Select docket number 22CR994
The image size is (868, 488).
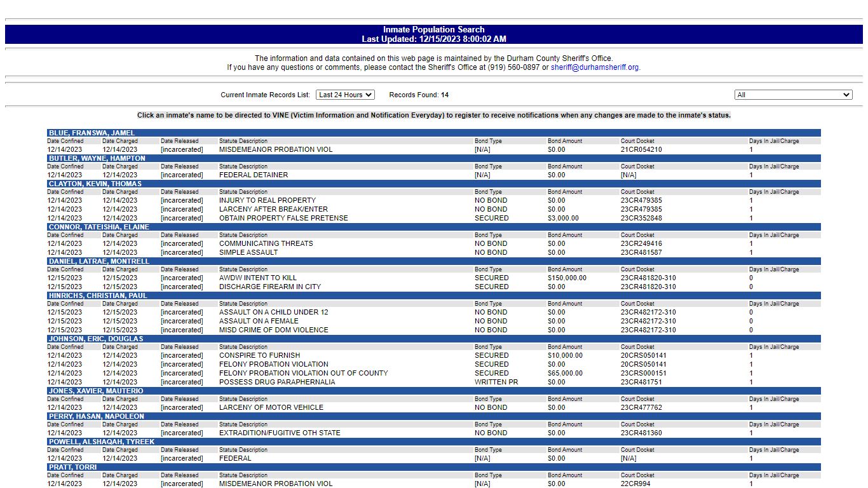(635, 484)
